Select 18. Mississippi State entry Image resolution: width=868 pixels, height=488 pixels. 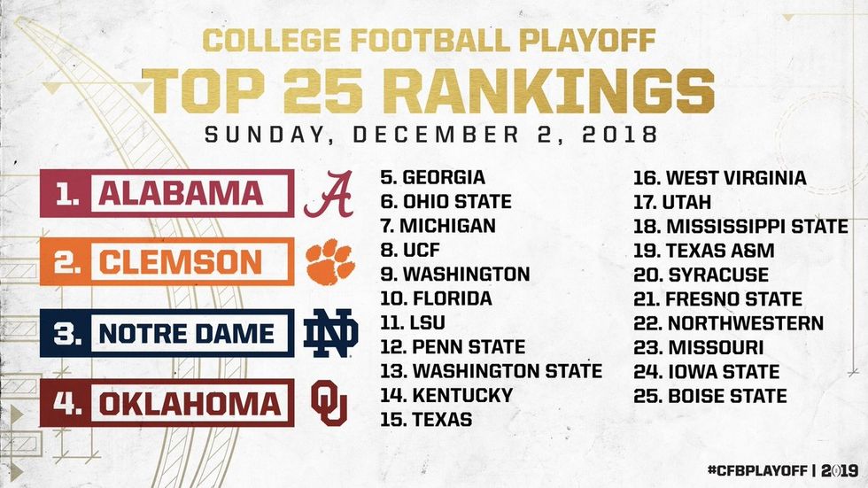pos(740,227)
